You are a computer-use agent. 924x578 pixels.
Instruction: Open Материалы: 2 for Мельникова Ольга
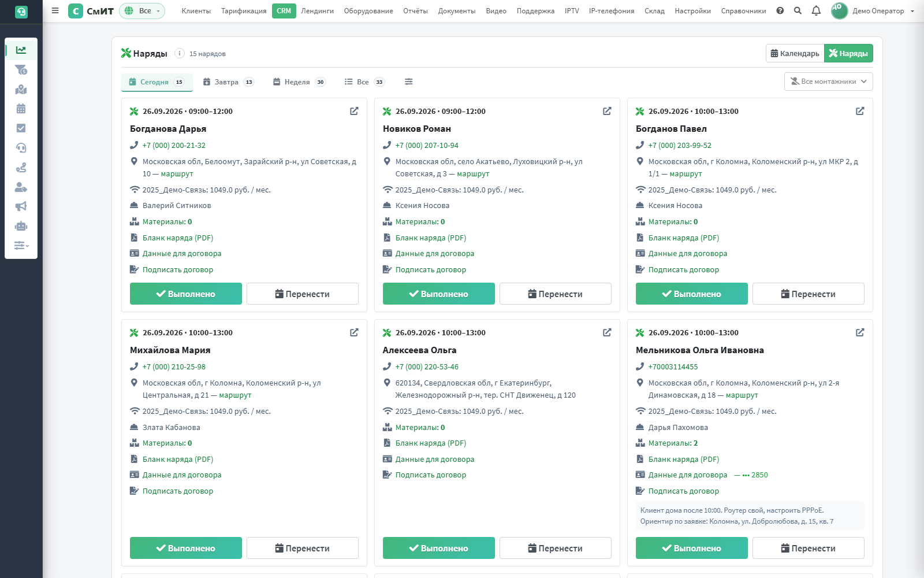pos(673,443)
